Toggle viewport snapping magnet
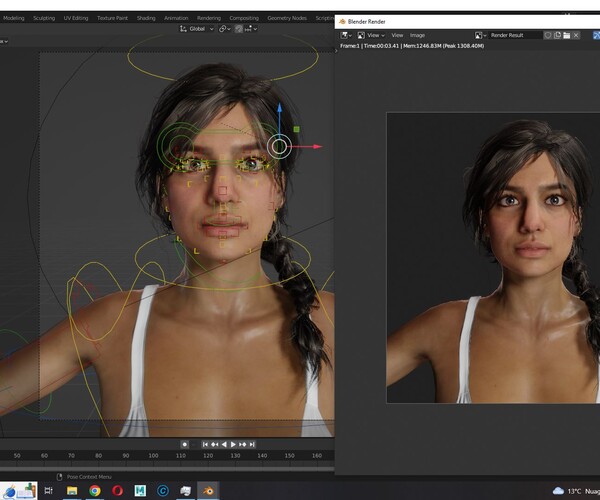 [x=238, y=29]
